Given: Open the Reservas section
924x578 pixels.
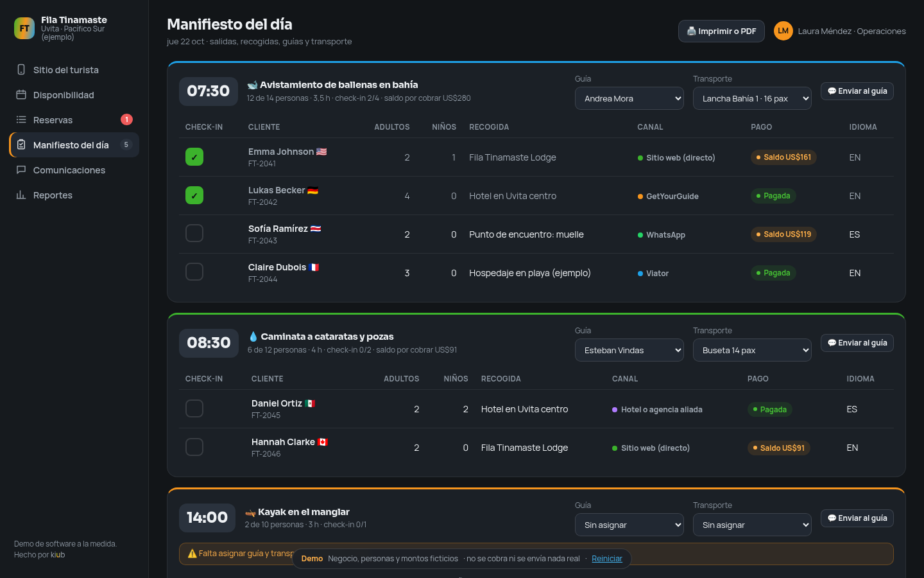Looking at the screenshot, I should click(74, 119).
